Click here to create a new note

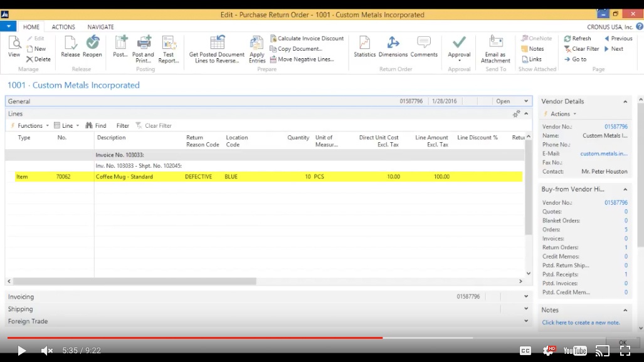point(581,323)
